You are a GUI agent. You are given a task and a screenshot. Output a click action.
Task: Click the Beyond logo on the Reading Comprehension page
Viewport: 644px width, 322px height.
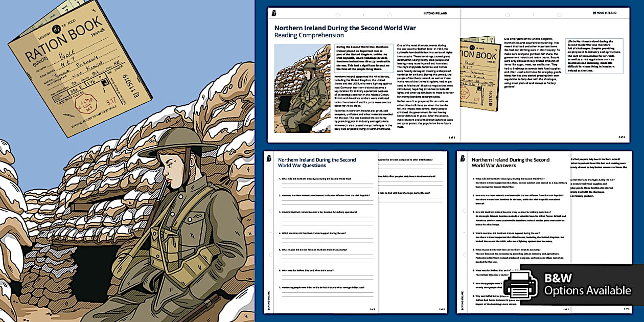pyautogui.click(x=273, y=13)
